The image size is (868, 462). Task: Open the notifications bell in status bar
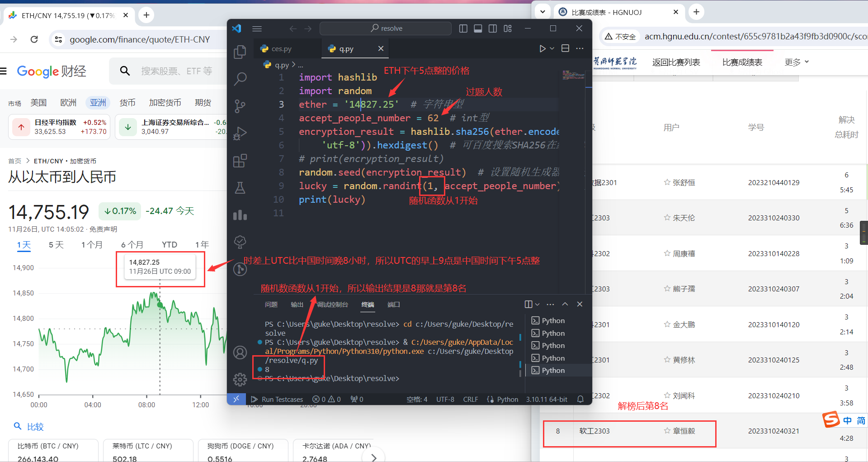pyautogui.click(x=580, y=400)
